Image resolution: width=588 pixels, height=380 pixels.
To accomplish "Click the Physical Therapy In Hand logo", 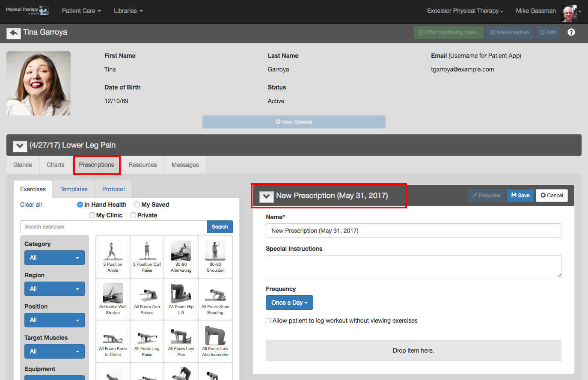I will tap(27, 11).
